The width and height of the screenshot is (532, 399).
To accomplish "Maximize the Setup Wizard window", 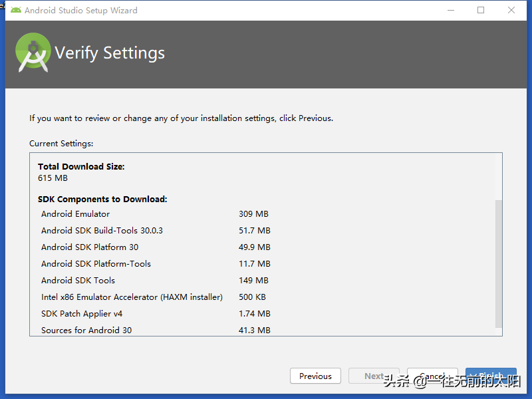I will click(x=481, y=10).
